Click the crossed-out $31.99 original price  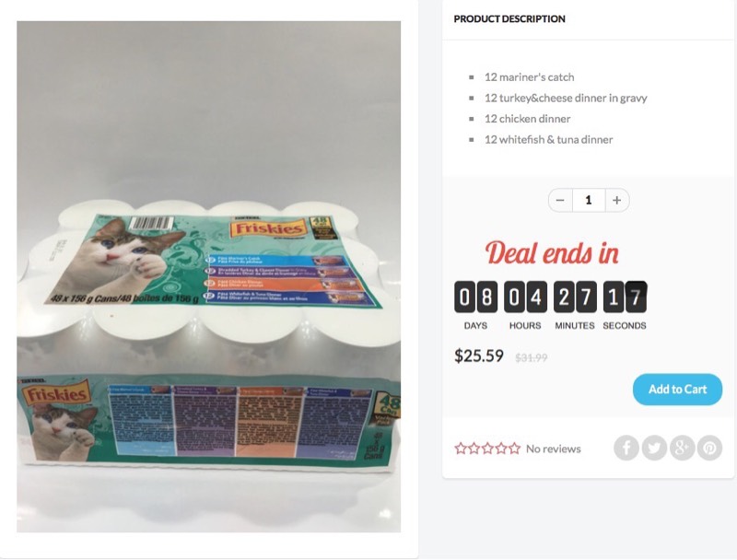(x=532, y=357)
